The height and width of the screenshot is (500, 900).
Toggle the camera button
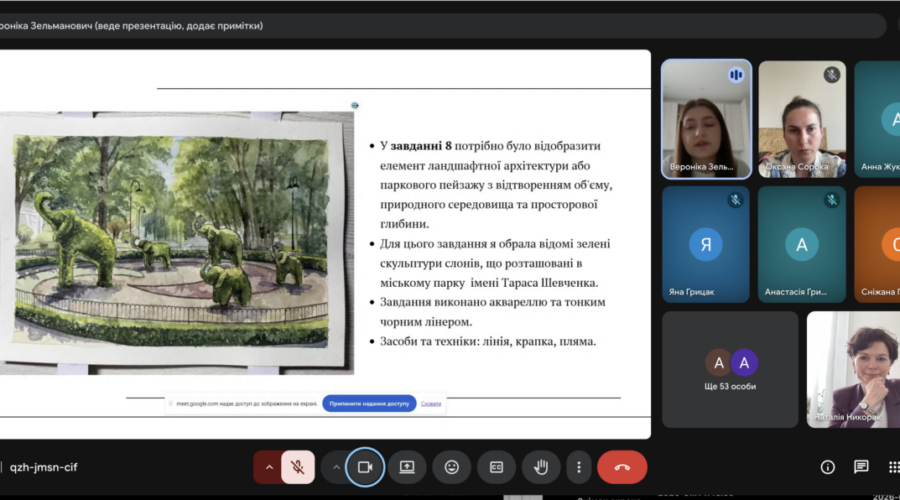coord(365,467)
